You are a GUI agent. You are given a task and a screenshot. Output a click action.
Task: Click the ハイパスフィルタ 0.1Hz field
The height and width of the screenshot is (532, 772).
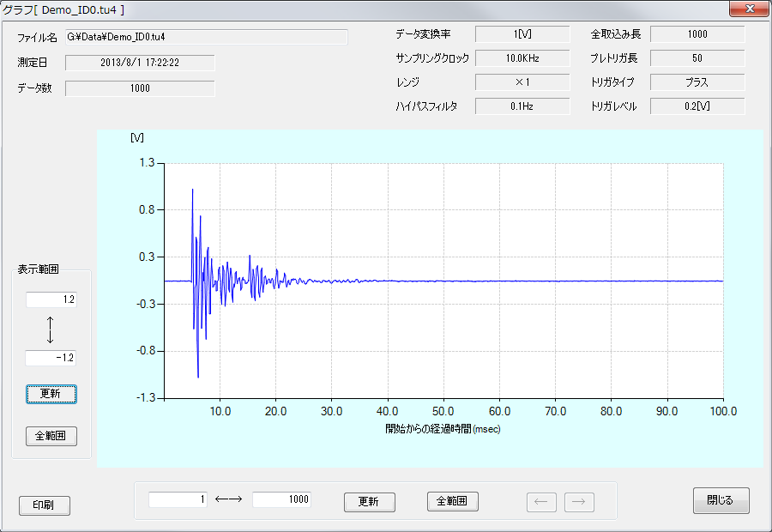point(522,106)
